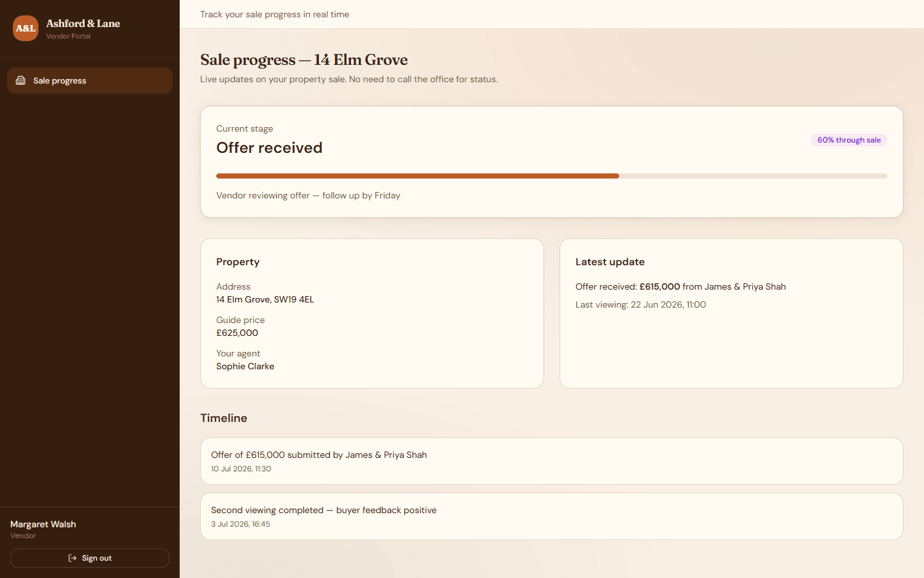This screenshot has height=578, width=924.
Task: Open Sale progress in the sidebar
Action: [x=90, y=80]
